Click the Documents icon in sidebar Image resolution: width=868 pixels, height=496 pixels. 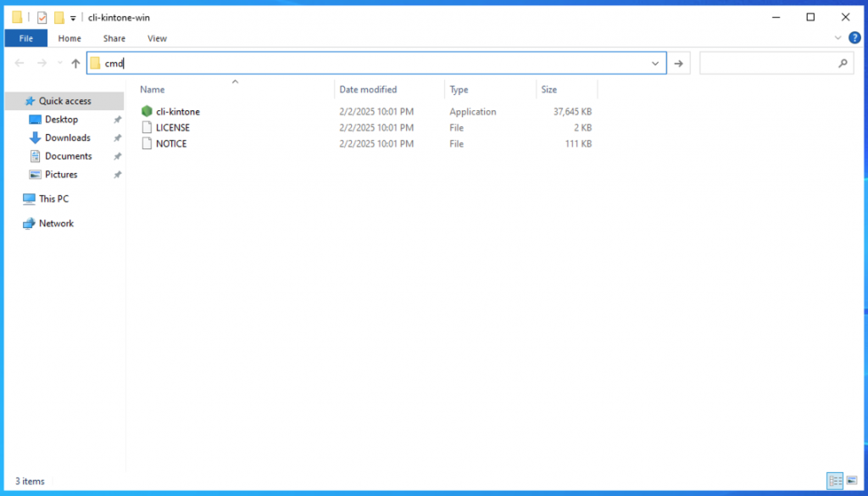35,156
